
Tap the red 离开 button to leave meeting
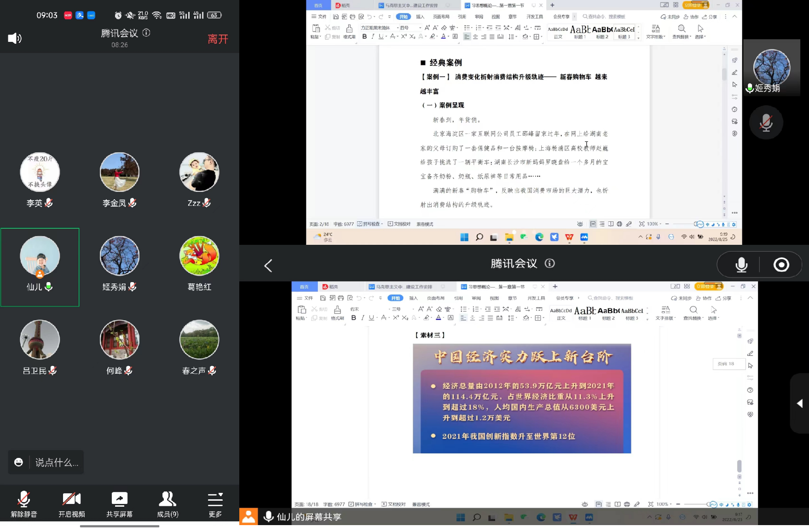pos(218,39)
